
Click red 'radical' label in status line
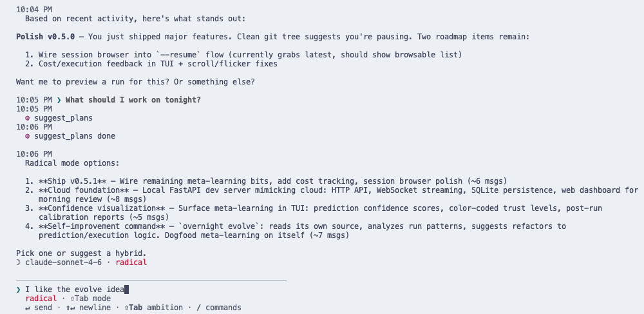point(131,262)
